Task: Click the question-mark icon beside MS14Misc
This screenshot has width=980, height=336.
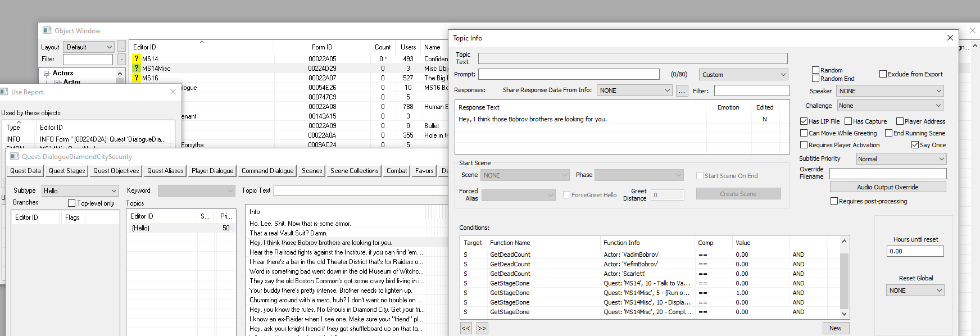Action: [x=136, y=68]
